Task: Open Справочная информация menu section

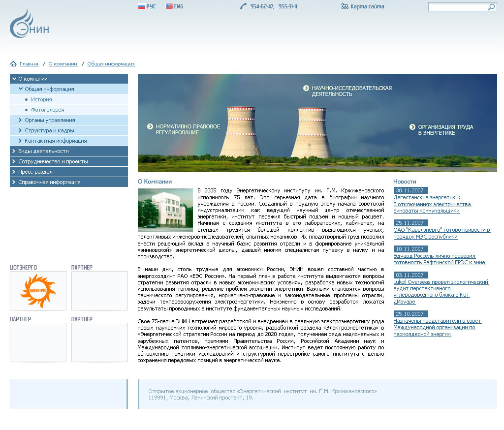Action: point(69,182)
